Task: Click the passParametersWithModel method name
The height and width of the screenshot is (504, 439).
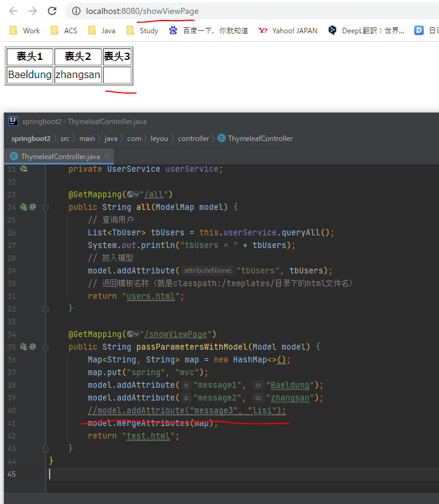Action: [x=192, y=347]
